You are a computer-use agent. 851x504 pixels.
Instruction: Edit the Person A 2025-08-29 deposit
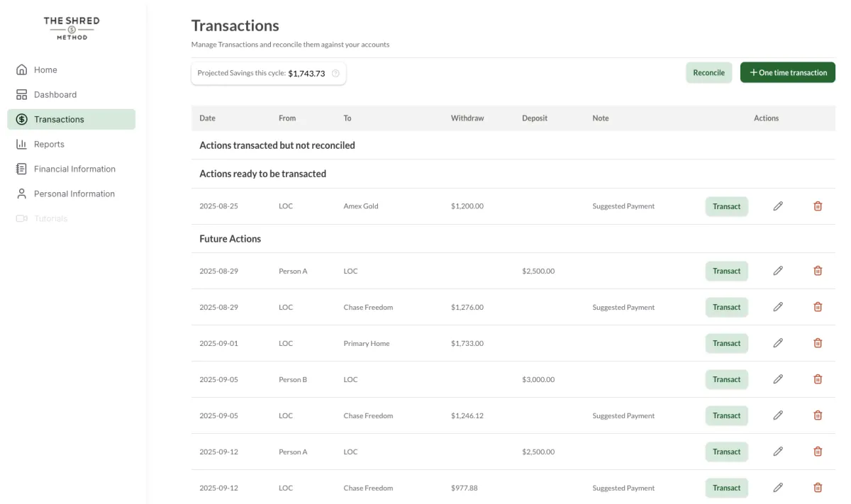[778, 271]
